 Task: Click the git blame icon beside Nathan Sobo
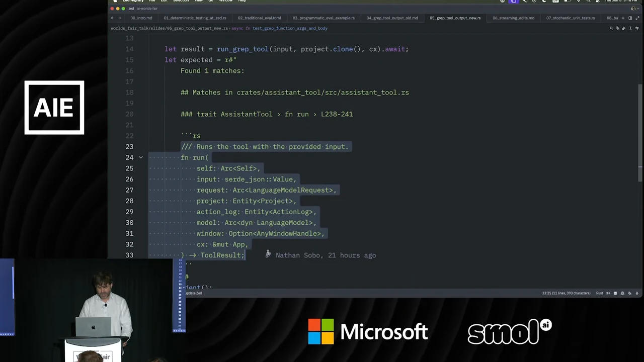(268, 254)
